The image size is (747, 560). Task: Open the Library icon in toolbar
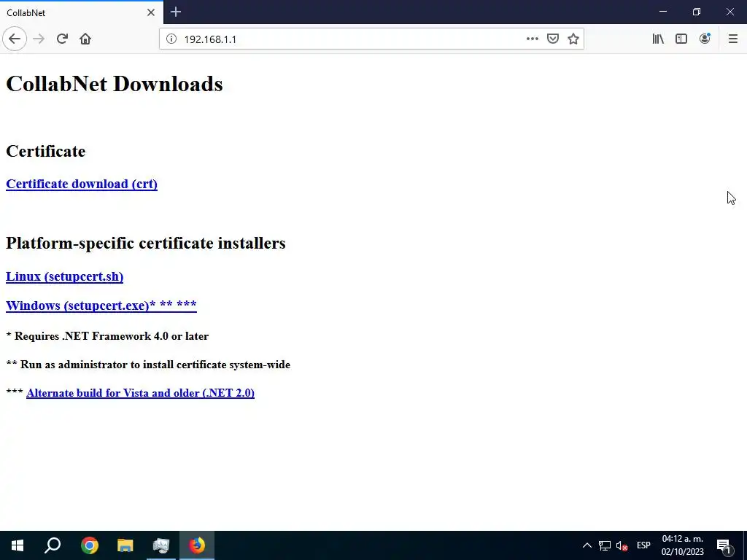[x=658, y=39]
